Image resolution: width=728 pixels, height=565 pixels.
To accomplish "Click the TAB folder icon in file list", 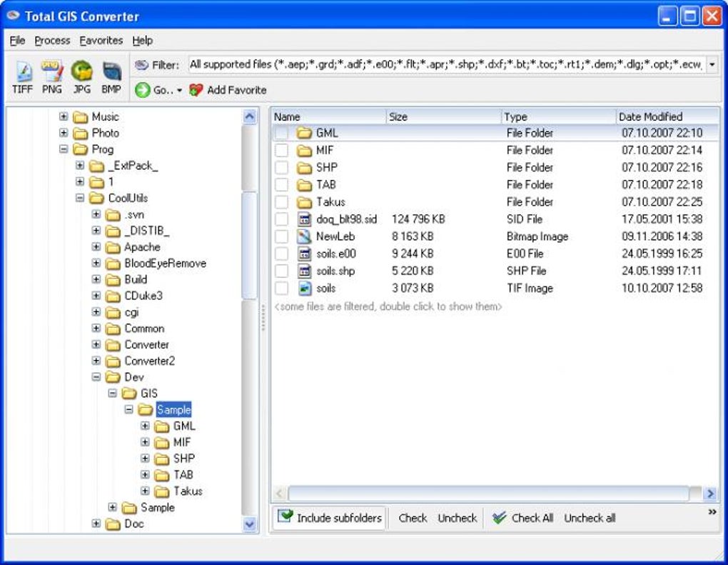I will pyautogui.click(x=304, y=185).
